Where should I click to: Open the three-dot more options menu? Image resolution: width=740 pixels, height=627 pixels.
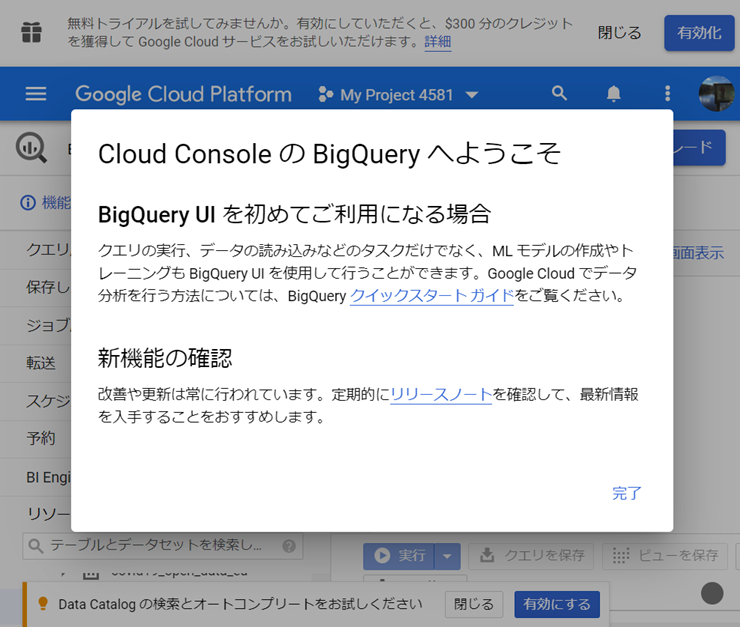667,93
